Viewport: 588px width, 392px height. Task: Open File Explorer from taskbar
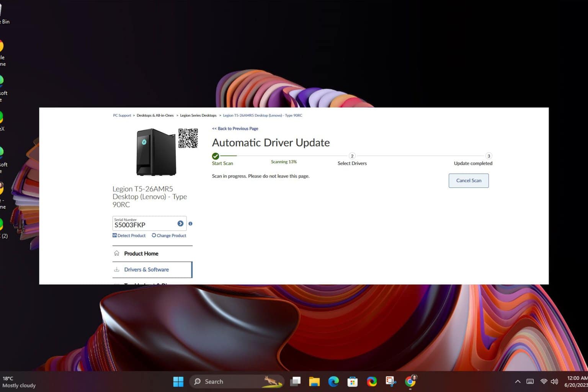314,381
